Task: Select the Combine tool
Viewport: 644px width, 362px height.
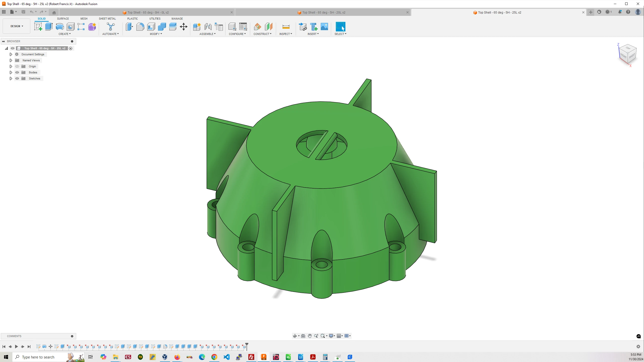Action: tap(162, 27)
